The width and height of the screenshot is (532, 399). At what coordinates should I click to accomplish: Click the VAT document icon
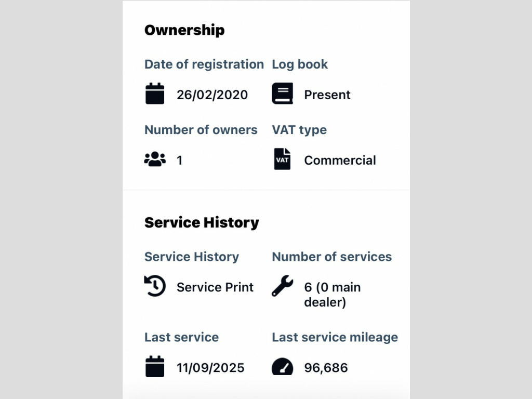283,159
